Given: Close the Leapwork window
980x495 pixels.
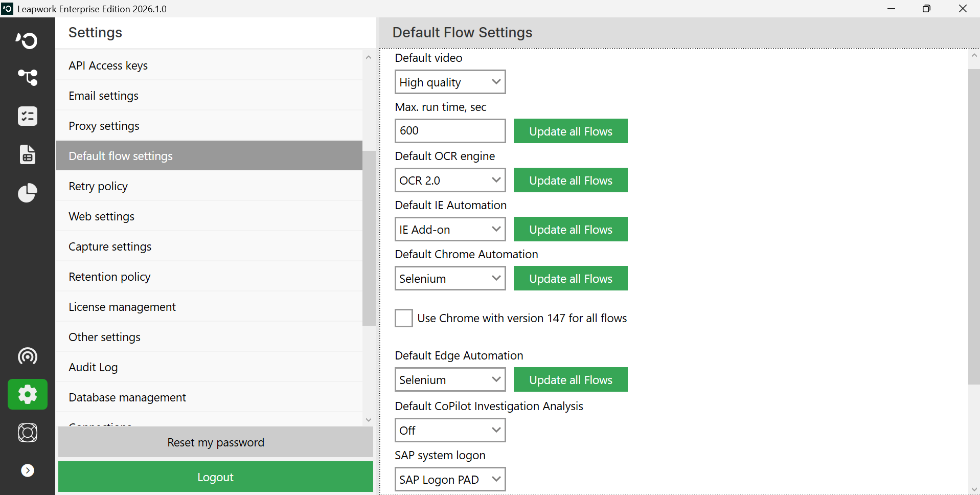Looking at the screenshot, I should (963, 9).
